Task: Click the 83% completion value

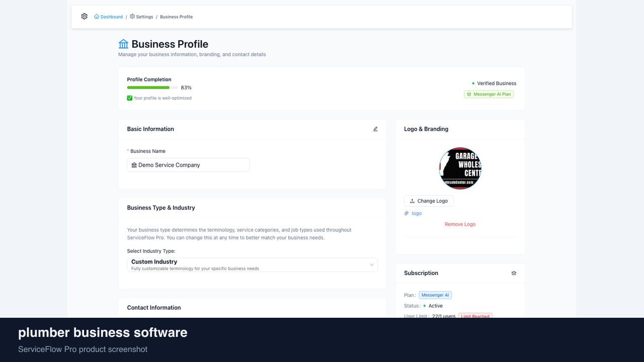Action: point(186,87)
